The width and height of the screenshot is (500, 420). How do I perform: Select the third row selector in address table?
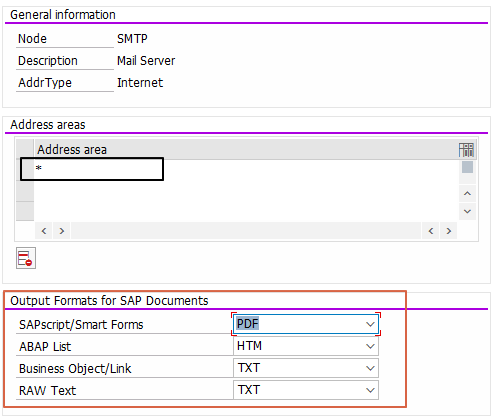point(25,211)
